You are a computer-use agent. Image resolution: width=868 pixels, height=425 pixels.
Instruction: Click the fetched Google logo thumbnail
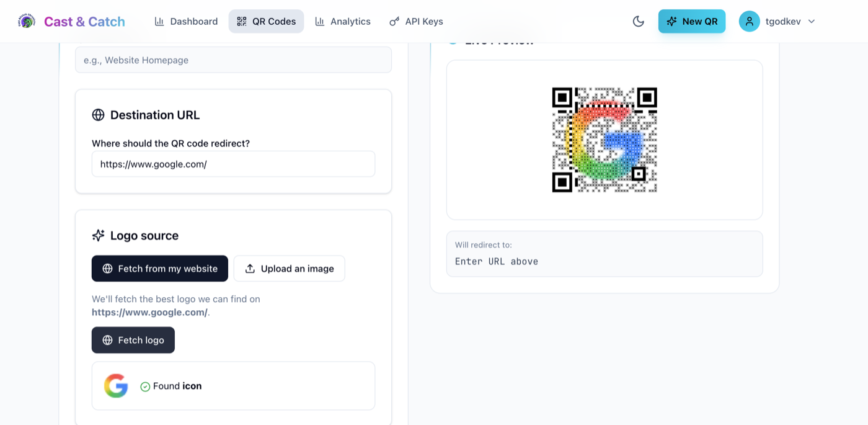[116, 386]
